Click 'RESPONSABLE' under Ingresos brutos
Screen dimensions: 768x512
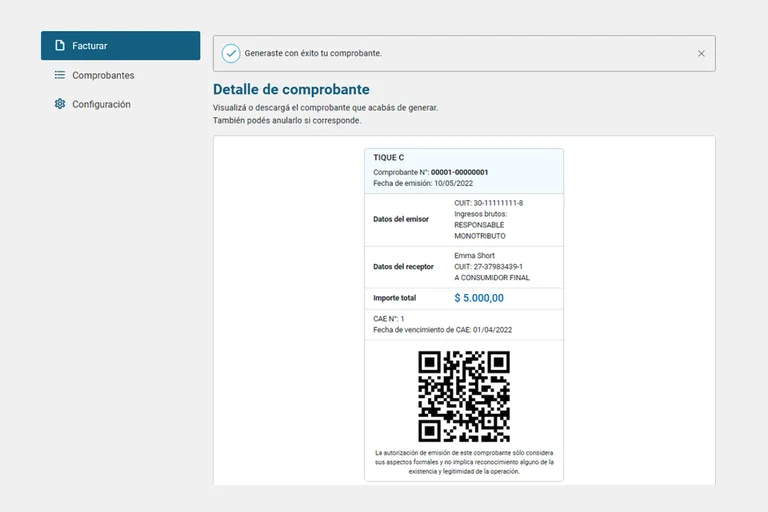coord(479,225)
